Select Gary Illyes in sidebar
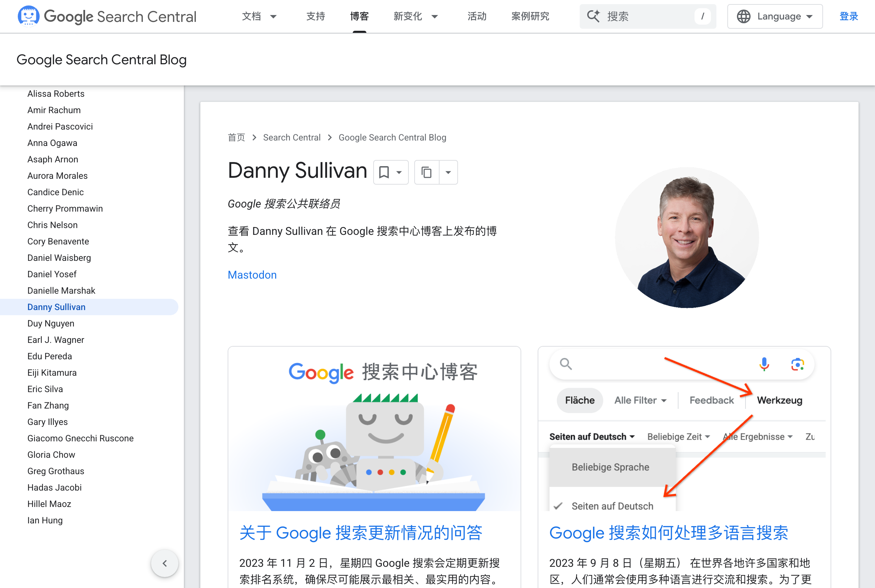 pos(47,422)
